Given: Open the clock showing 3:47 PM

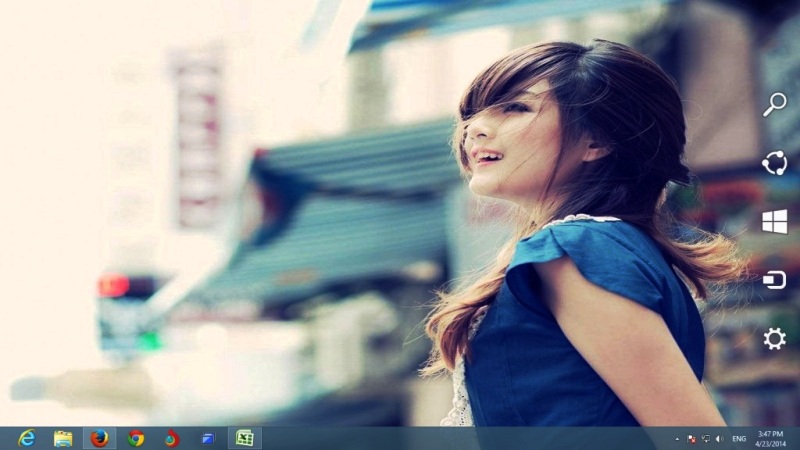Looking at the screenshot, I should (x=770, y=434).
